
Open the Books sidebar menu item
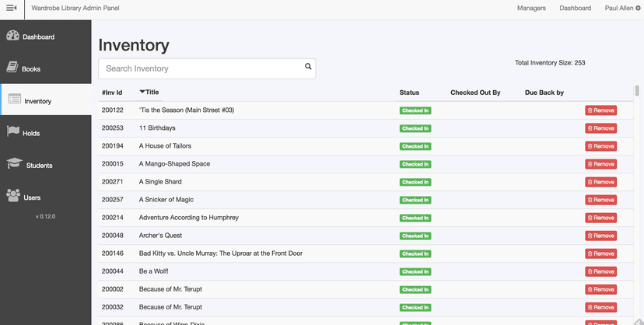click(46, 68)
